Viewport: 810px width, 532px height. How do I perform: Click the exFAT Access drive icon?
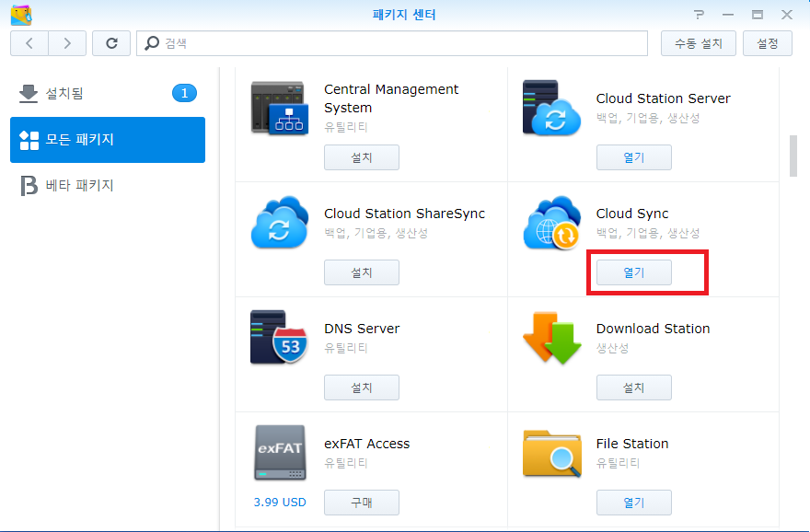(x=280, y=453)
